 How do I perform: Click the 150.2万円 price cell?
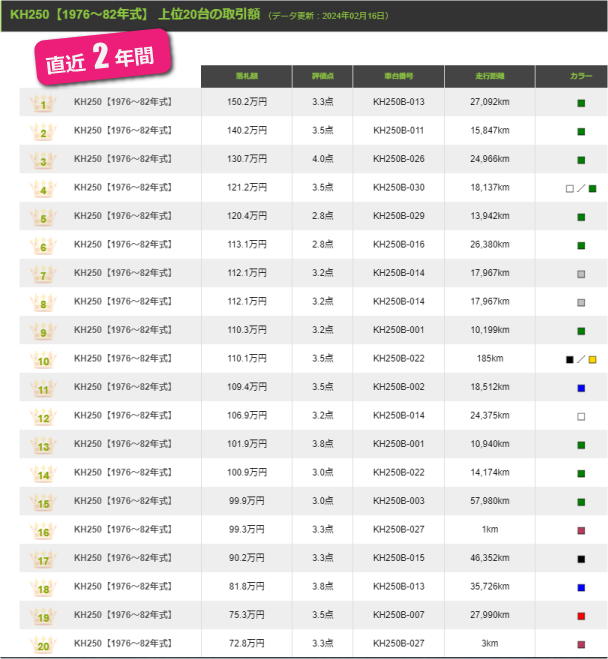(x=247, y=102)
